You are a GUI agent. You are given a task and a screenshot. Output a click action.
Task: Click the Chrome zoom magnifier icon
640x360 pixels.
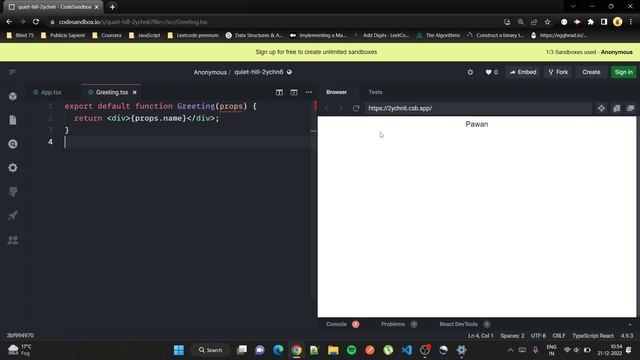[x=520, y=22]
